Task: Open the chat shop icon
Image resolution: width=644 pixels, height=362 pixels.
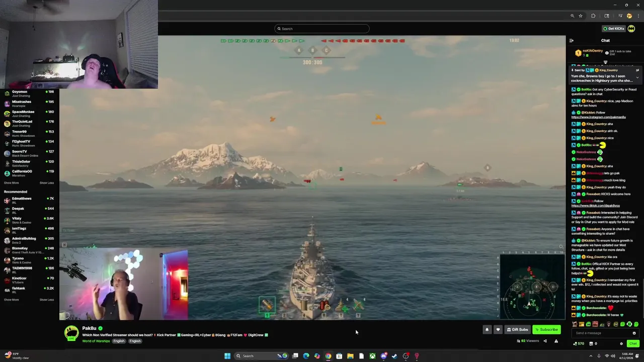Action: pos(590,344)
